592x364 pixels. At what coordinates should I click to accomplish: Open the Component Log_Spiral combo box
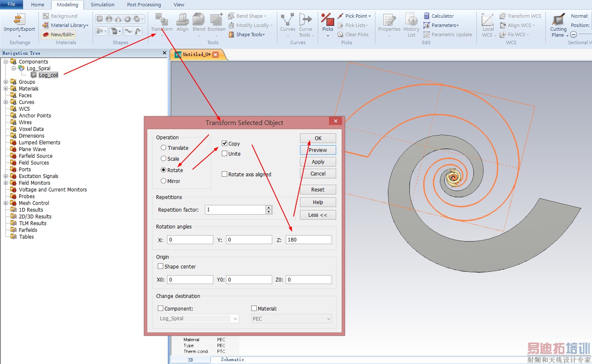(198, 319)
